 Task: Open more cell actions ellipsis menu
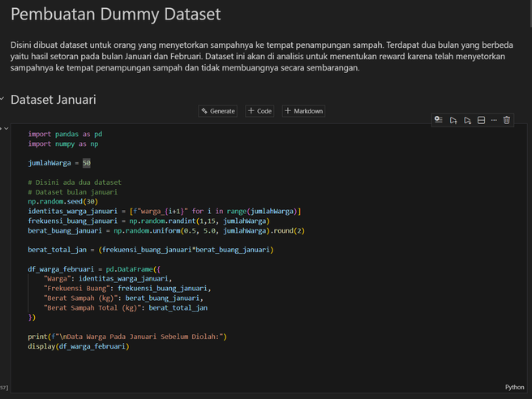point(494,120)
